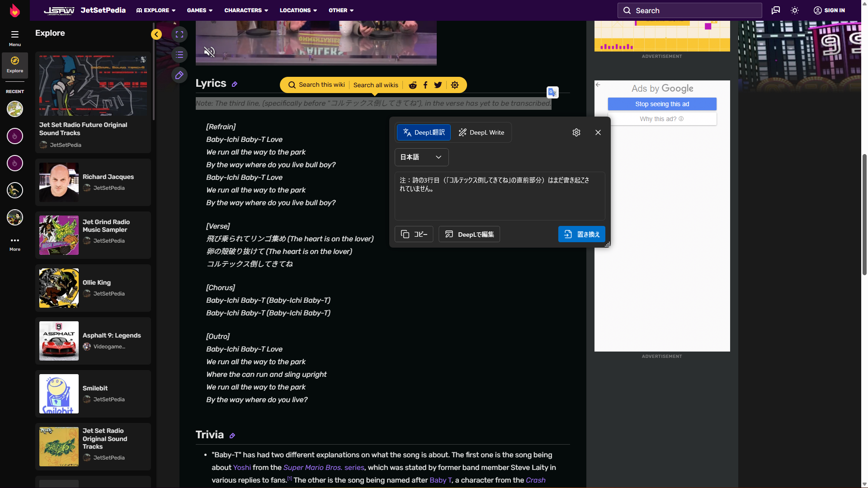Click the Google Translate floating icon
Viewport: 868px width, 488px height.
click(x=552, y=92)
